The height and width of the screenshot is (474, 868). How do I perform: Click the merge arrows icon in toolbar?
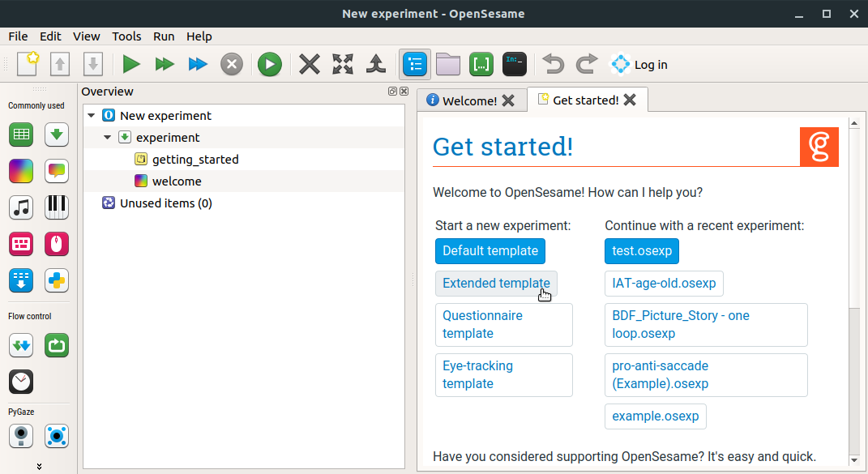pyautogui.click(x=376, y=64)
